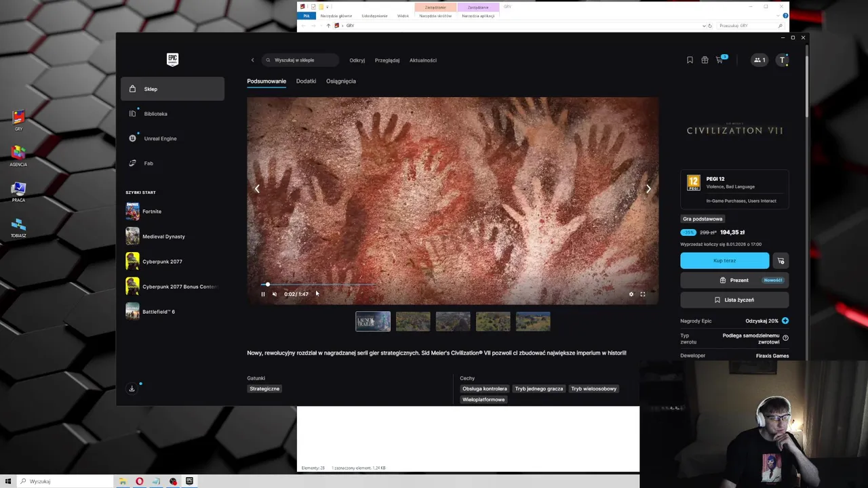
Task: Open downloads icon at sidebar bottom
Action: point(132,388)
